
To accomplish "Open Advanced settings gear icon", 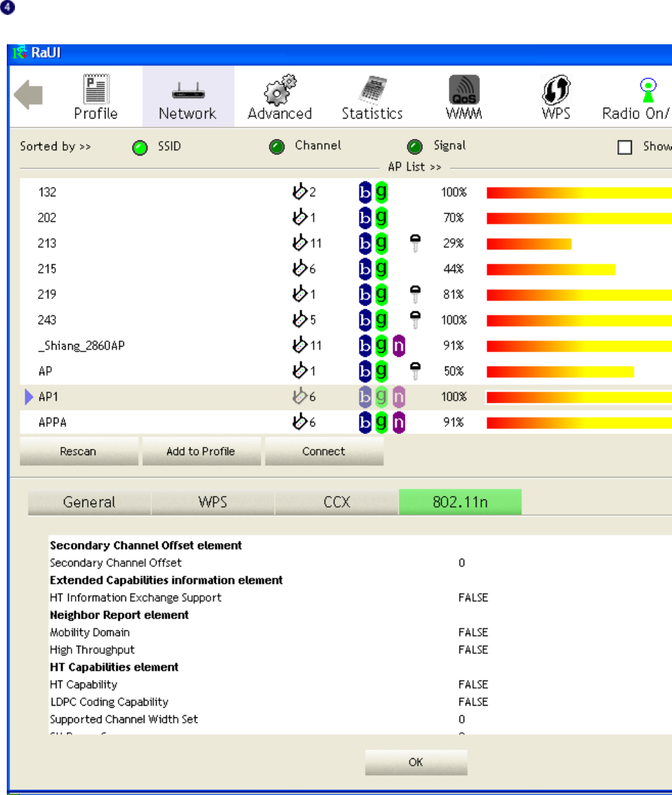I will point(280,89).
